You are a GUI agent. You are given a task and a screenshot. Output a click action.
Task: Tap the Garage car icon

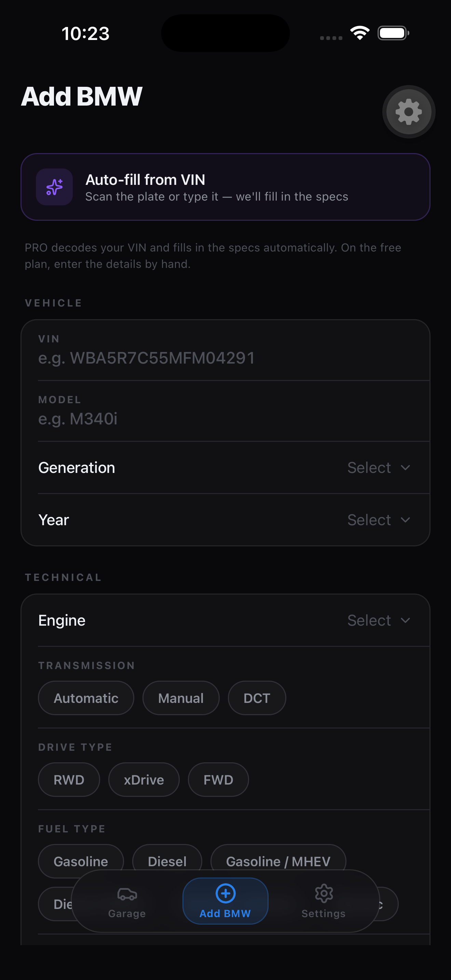127,894
